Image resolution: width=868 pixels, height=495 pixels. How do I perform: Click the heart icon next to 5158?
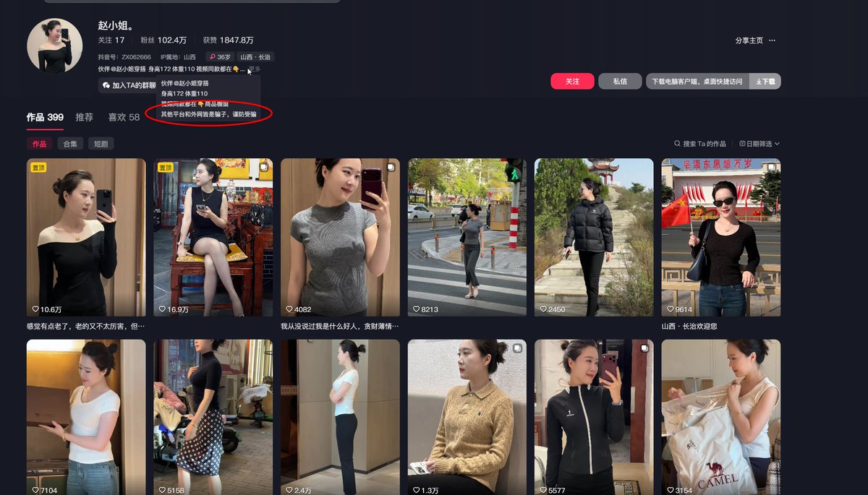(x=163, y=490)
